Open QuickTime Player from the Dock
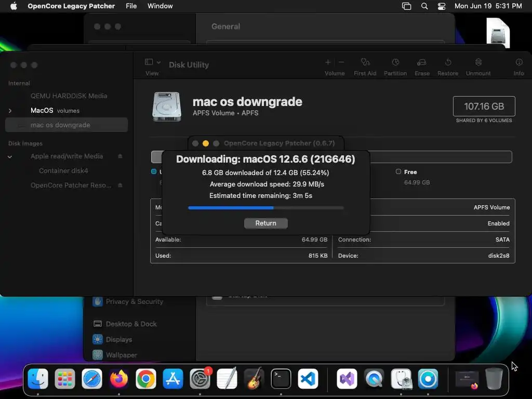 click(x=374, y=379)
